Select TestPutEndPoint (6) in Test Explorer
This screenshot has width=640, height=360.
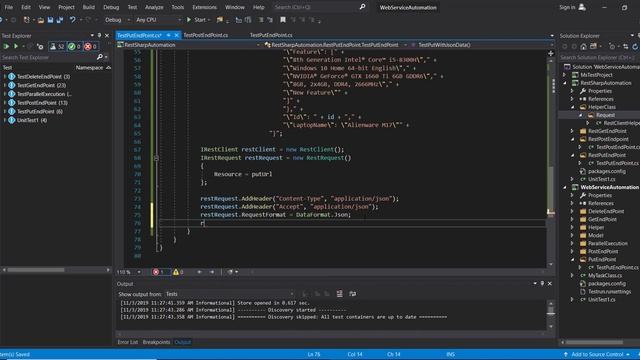[x=40, y=111]
